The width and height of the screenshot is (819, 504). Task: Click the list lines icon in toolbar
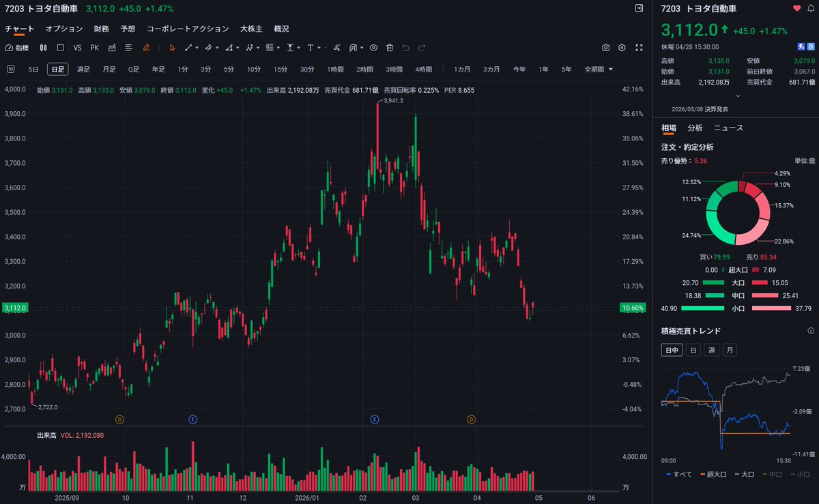128,48
